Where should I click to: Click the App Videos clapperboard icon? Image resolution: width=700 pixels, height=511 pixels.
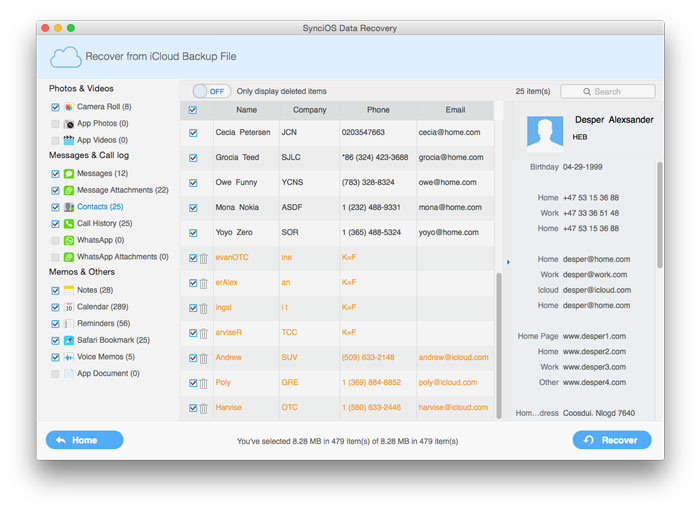click(69, 140)
